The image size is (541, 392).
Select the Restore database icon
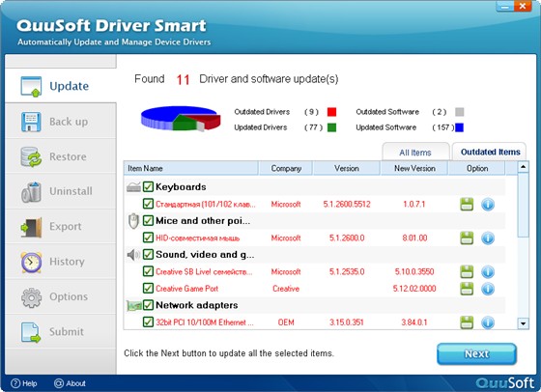click(x=31, y=156)
